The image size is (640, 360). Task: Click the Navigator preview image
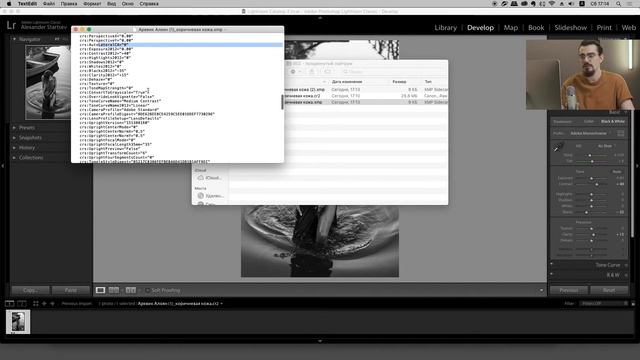48,82
